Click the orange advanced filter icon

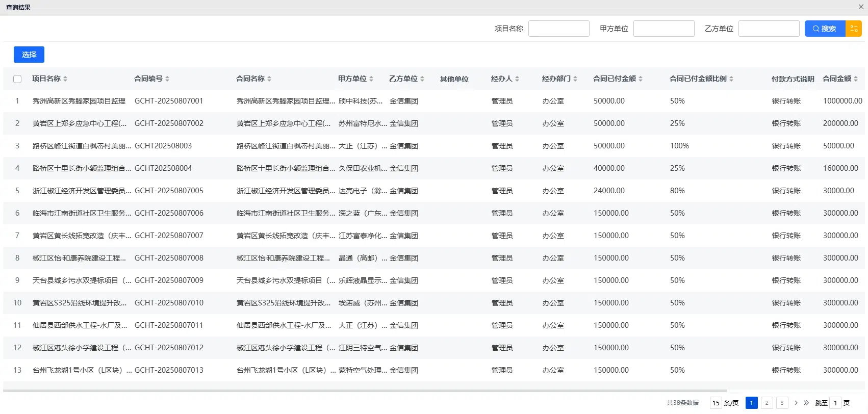coord(854,29)
